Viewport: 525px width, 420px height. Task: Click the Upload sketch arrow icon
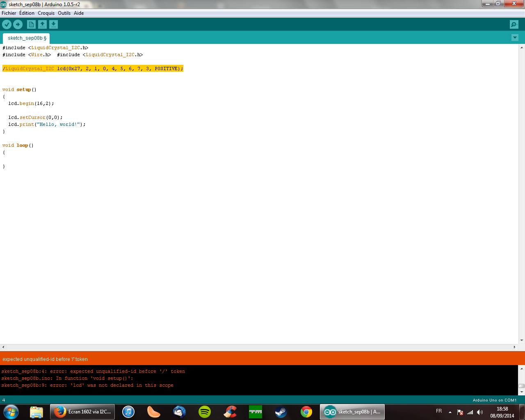[x=18, y=25]
